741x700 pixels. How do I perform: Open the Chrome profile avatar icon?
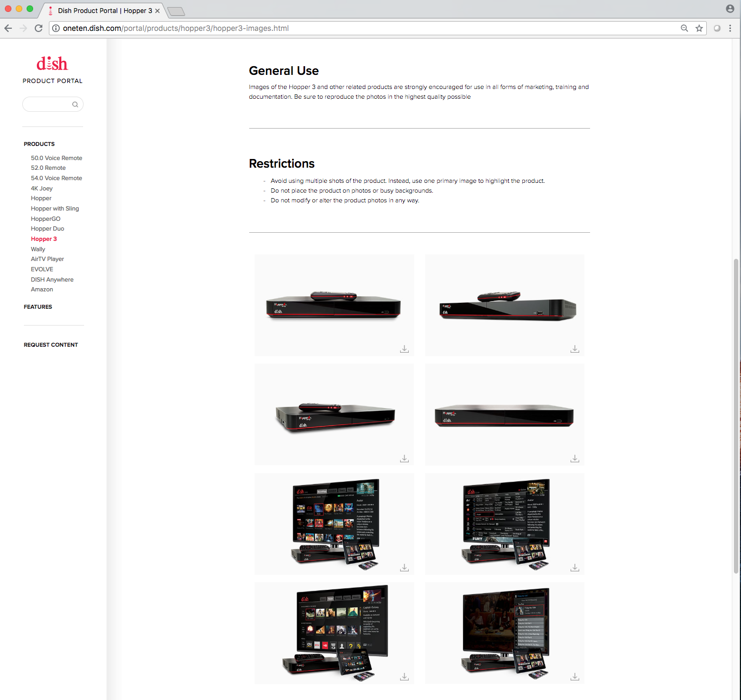[730, 9]
